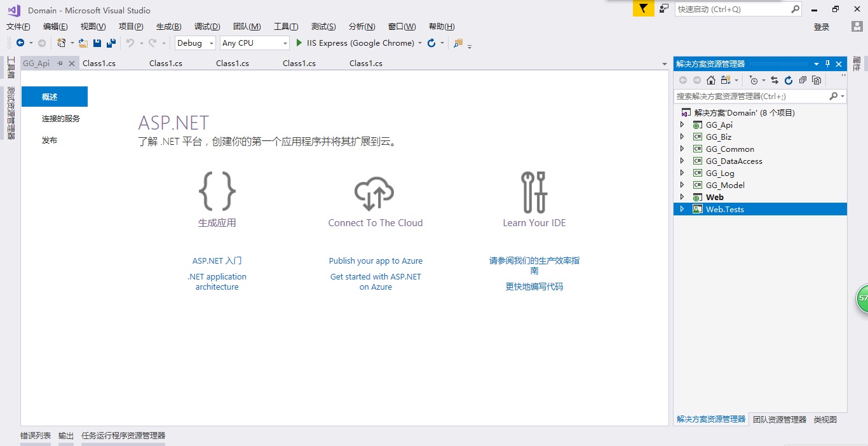Image resolution: width=868 pixels, height=446 pixels.
Task: Select the GG_Model project
Action: coord(725,185)
